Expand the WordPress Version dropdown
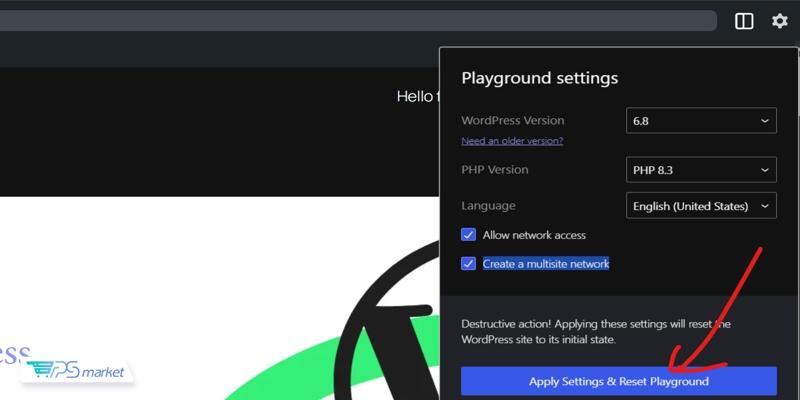Image resolution: width=800 pixels, height=400 pixels. point(700,121)
